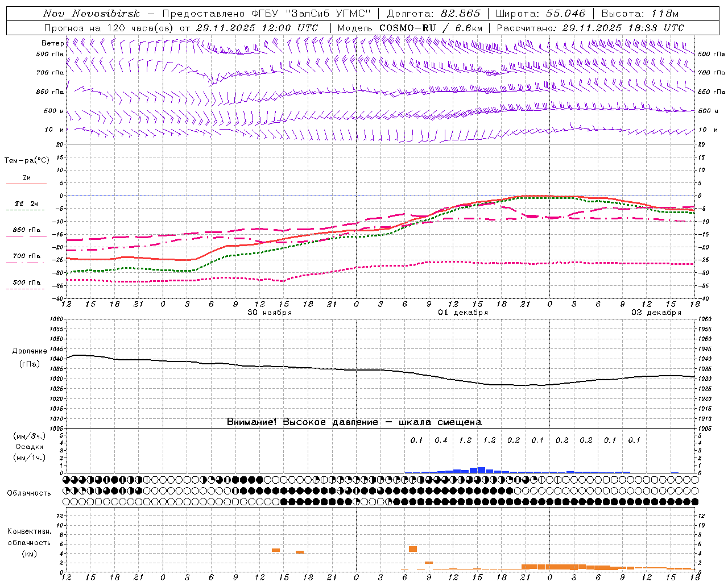
Task: Click the 'Тем-ра(°C)' temperature axis title
Action: (27, 161)
